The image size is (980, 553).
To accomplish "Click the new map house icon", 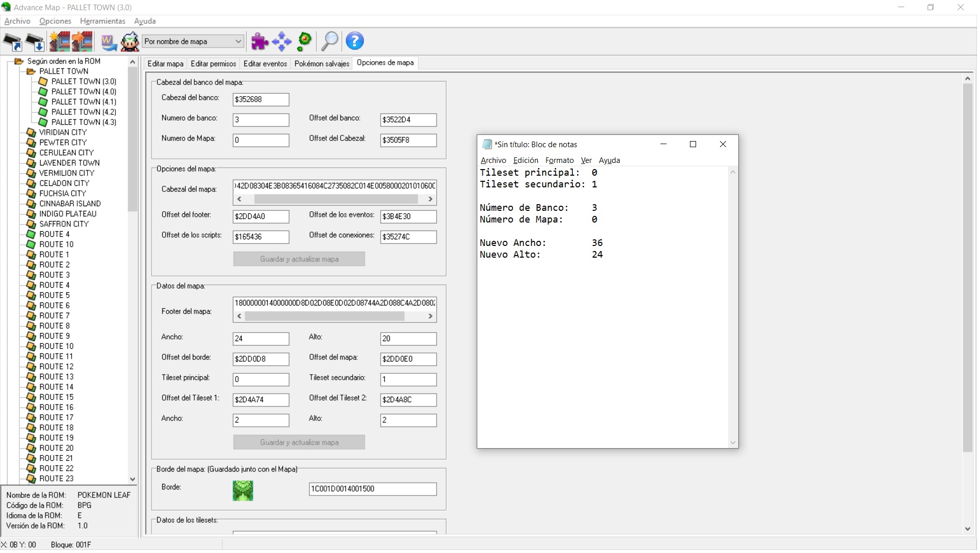I will pyautogui.click(x=60, y=42).
